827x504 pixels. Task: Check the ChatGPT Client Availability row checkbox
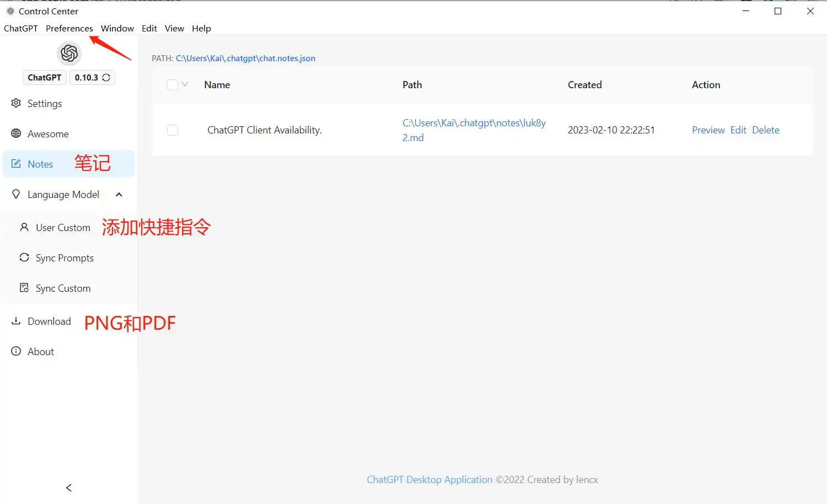coord(173,130)
